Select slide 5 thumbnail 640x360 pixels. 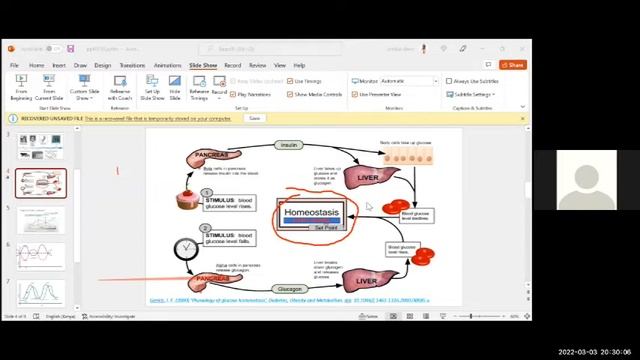(41, 220)
